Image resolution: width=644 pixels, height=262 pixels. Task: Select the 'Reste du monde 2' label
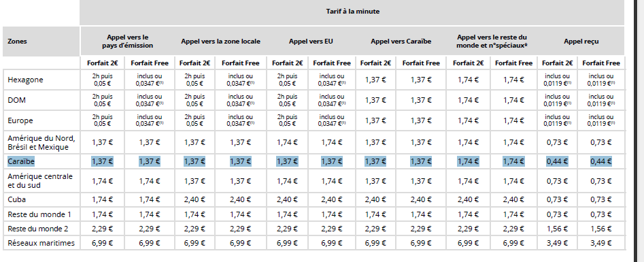38,229
